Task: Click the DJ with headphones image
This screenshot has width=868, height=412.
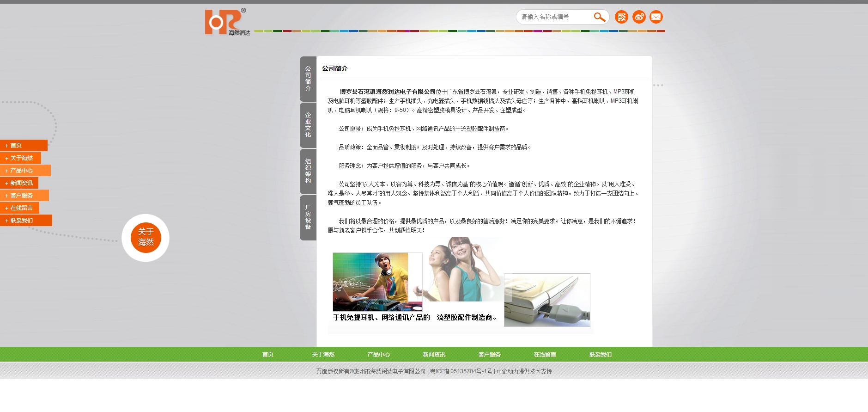Action: pyautogui.click(x=377, y=282)
